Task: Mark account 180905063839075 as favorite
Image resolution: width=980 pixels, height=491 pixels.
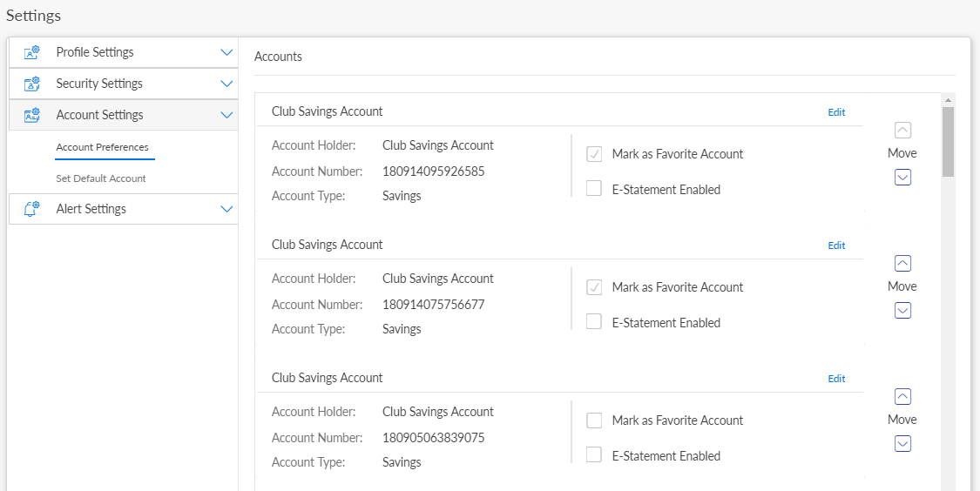Action: tap(594, 420)
